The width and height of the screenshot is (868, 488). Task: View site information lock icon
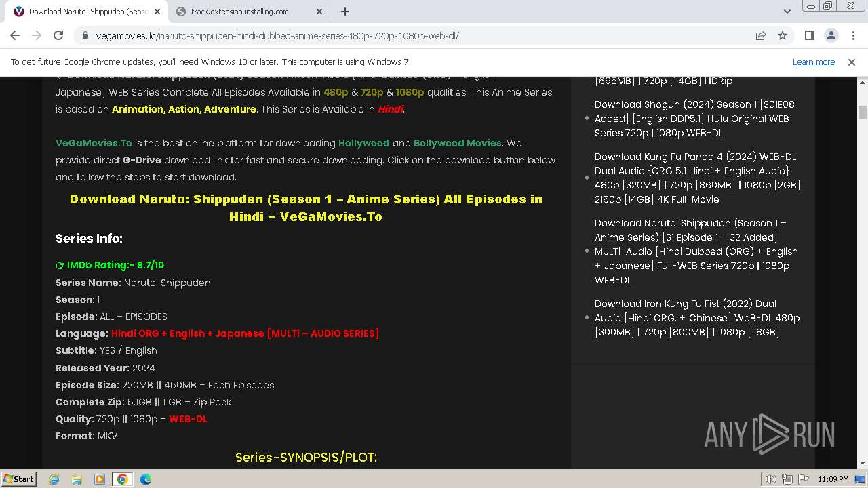point(85,35)
